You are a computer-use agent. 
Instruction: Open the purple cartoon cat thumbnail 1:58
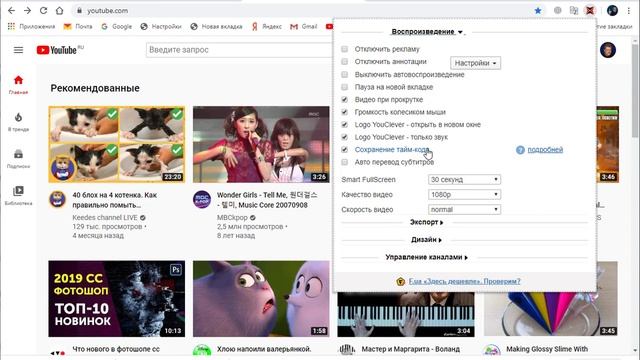[261, 299]
